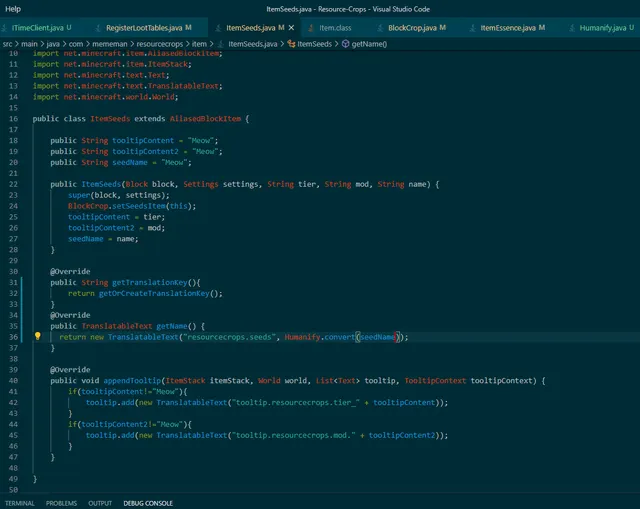Open the OUTPUT panel tab

point(100,503)
